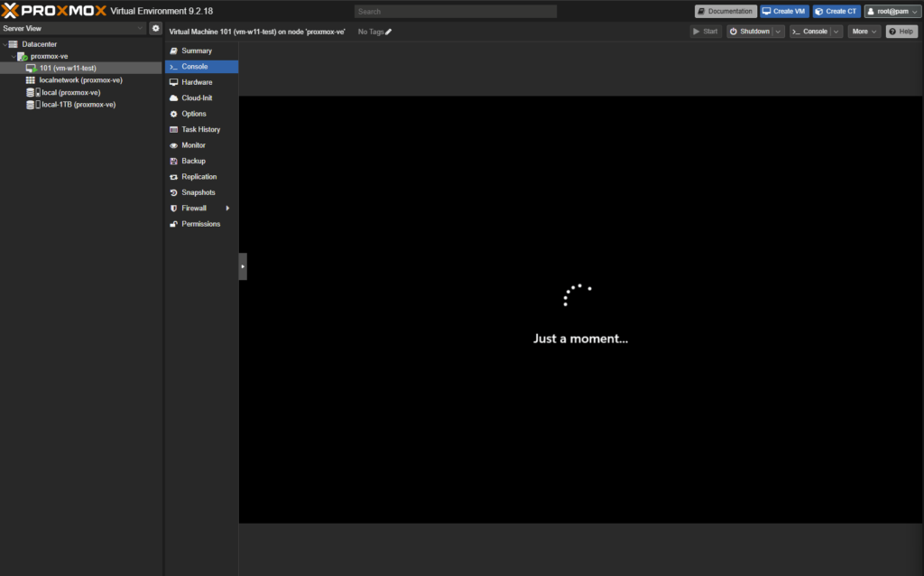Expand the Firewall submenu arrow
The height and width of the screenshot is (576, 924).
(x=227, y=209)
